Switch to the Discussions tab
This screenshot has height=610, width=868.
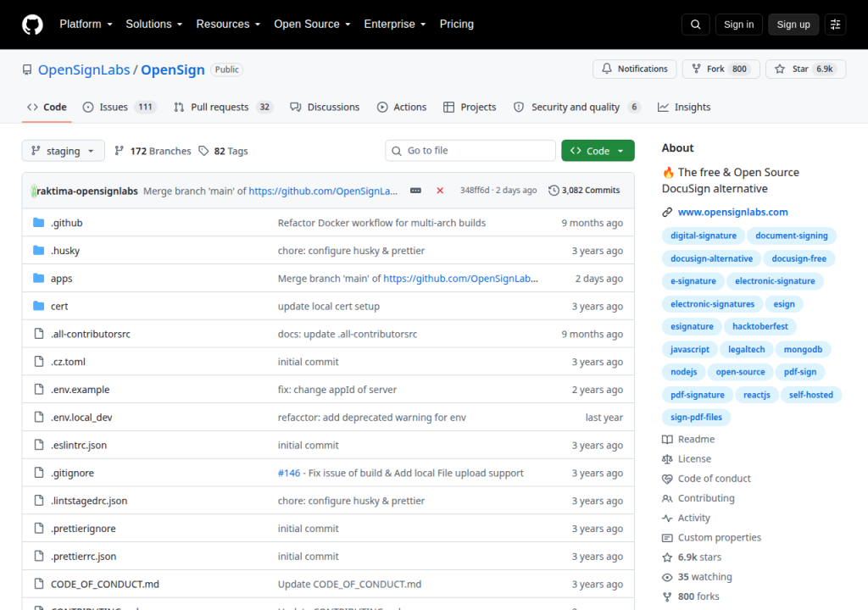(325, 107)
